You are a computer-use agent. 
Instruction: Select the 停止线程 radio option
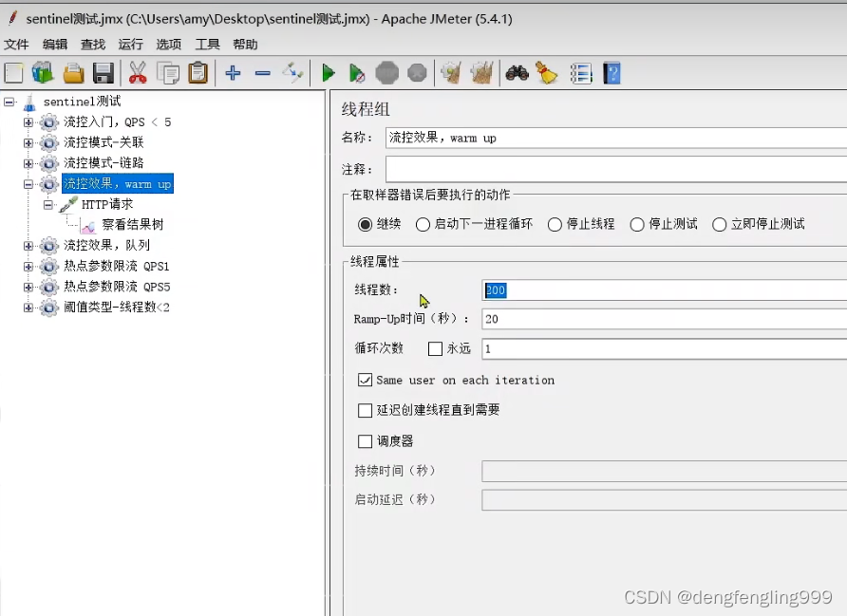(555, 224)
